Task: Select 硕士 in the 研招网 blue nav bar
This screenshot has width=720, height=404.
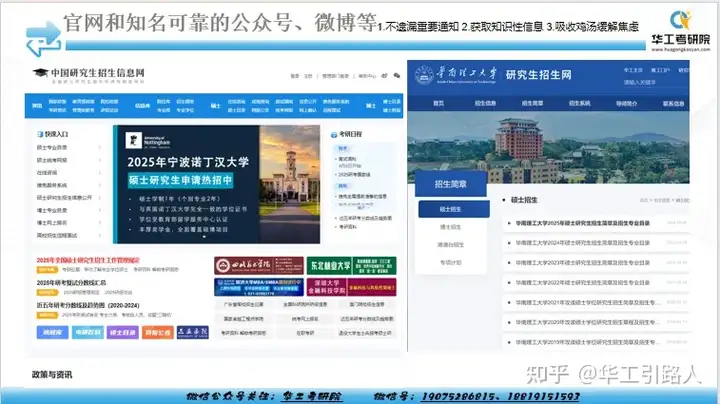Action: coord(216,106)
